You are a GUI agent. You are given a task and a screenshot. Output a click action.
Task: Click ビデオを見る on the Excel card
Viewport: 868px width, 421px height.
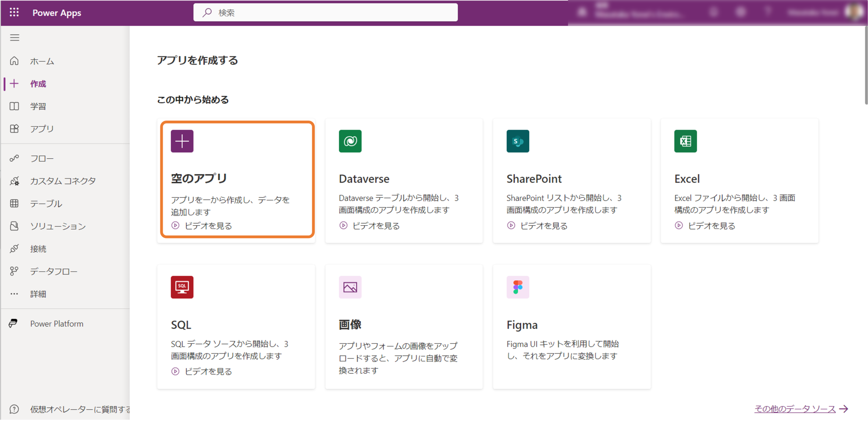(x=711, y=226)
